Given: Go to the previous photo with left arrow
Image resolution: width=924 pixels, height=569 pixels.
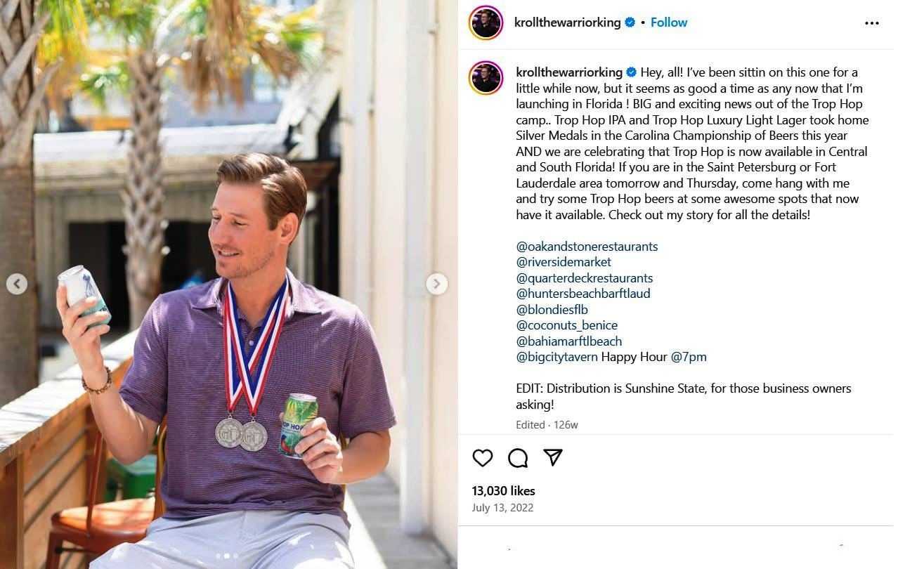Looking at the screenshot, I should click(17, 284).
